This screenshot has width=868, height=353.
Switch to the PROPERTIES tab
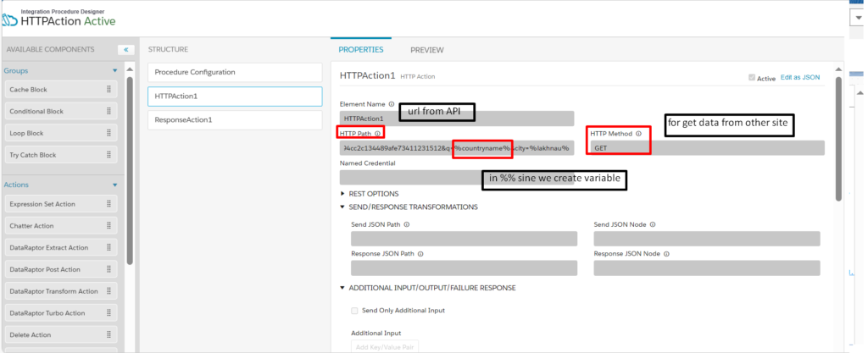(361, 50)
